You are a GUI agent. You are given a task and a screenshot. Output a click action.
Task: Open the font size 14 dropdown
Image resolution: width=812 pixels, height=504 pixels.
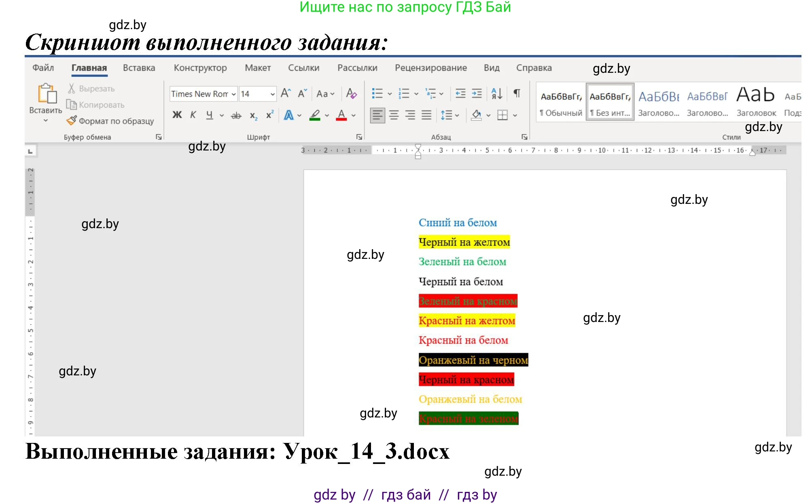[272, 94]
